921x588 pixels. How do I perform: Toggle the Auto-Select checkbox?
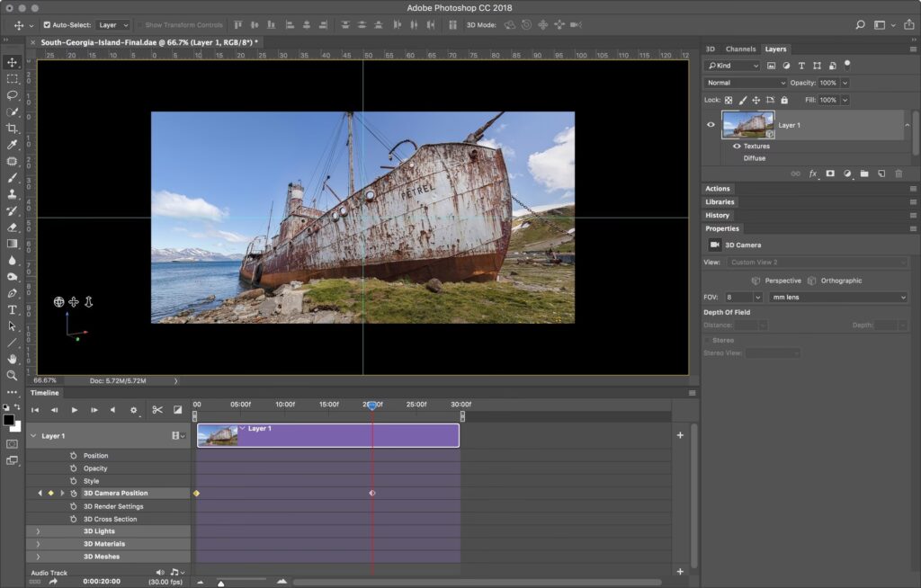pyautogui.click(x=47, y=25)
